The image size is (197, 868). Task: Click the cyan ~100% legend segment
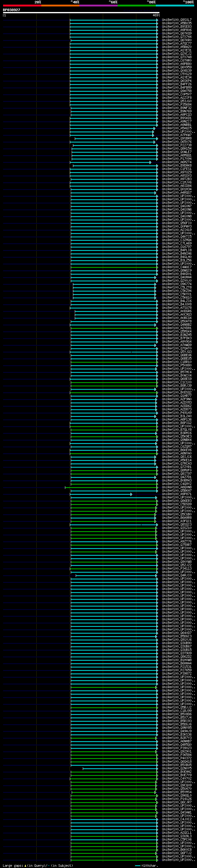175,6
